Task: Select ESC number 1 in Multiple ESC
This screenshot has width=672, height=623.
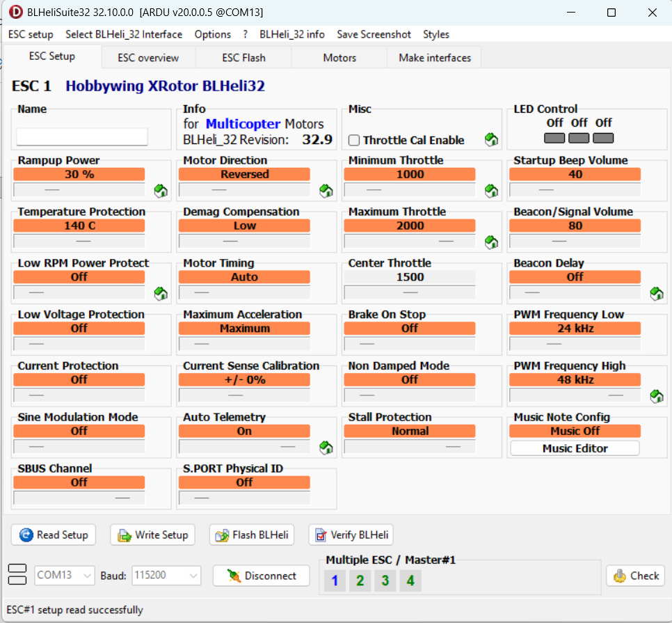Action: [335, 581]
